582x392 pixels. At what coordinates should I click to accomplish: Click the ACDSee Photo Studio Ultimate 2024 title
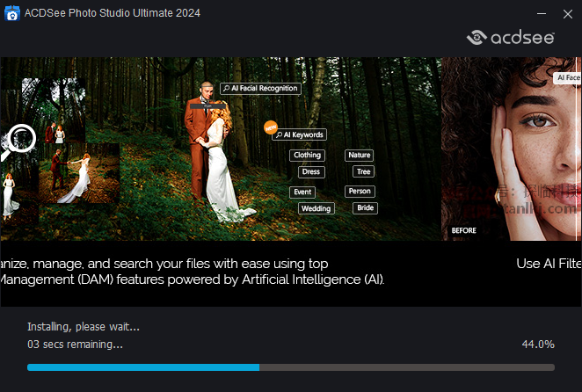113,13
